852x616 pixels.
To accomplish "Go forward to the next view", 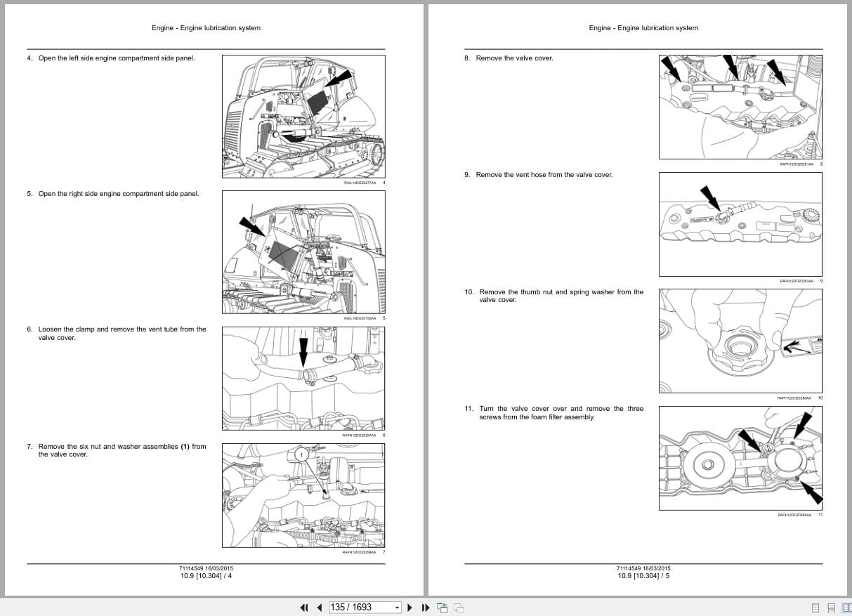I will coord(457,608).
